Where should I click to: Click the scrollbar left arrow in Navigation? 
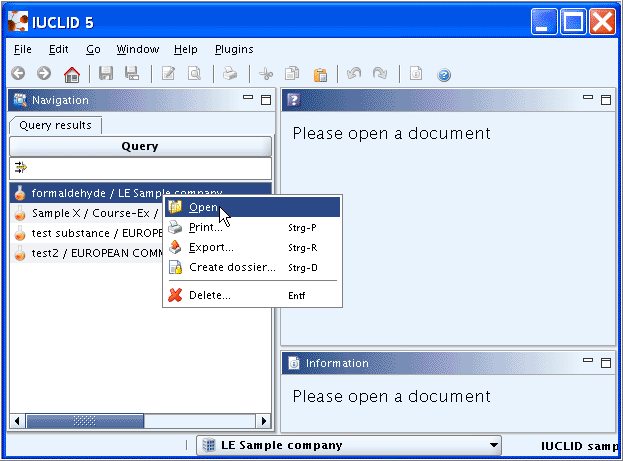click(17, 421)
